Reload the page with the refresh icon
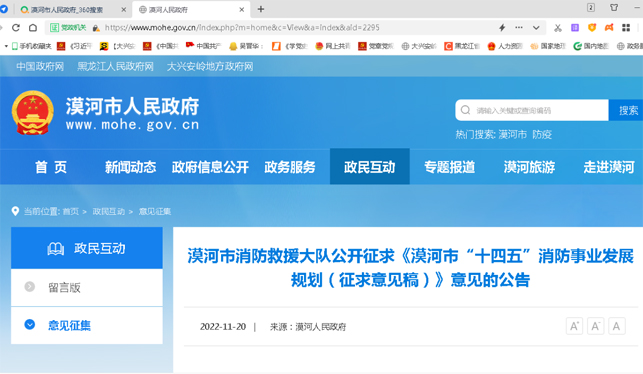The image size is (643, 374). (16, 27)
